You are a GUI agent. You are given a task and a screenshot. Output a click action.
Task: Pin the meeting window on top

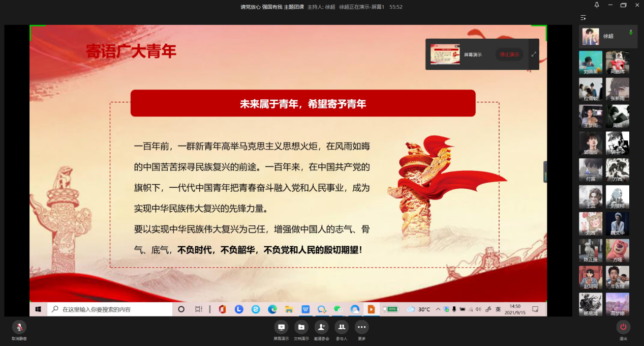coord(597,5)
